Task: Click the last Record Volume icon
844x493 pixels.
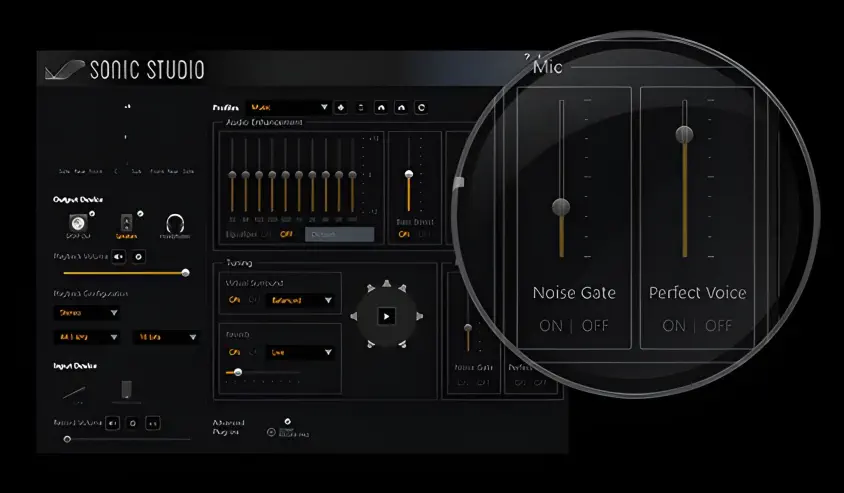Action: tap(153, 424)
